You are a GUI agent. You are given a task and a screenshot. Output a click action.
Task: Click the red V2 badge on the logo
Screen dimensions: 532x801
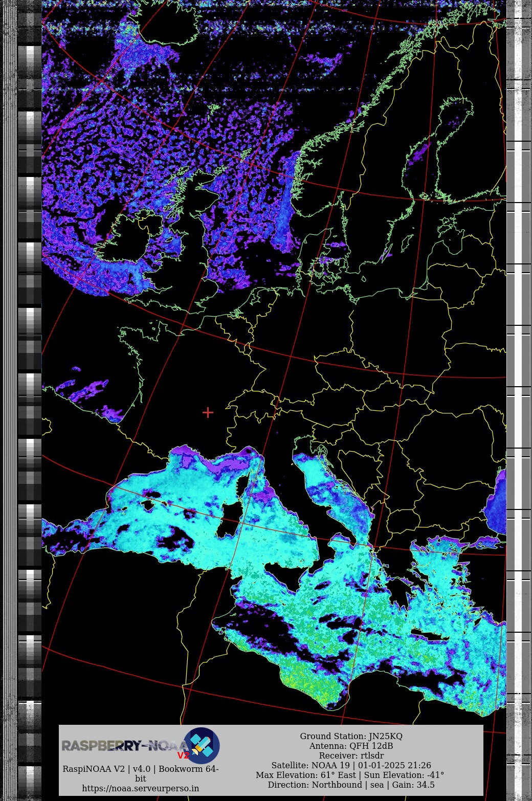click(183, 755)
